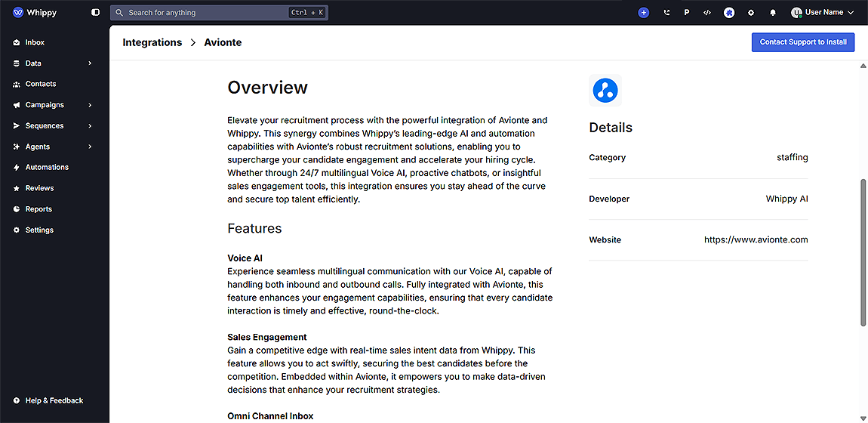The width and height of the screenshot is (868, 423).
Task: Open the settings gear in top bar
Action: 751,12
